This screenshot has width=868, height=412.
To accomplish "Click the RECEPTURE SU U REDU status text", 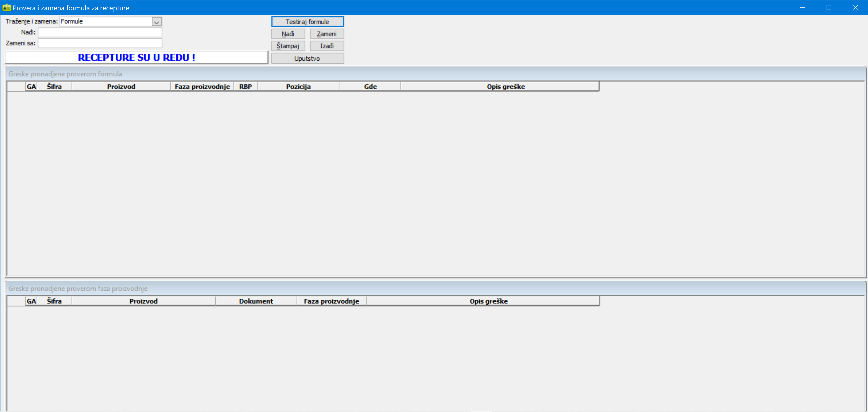I will pyautogui.click(x=136, y=58).
